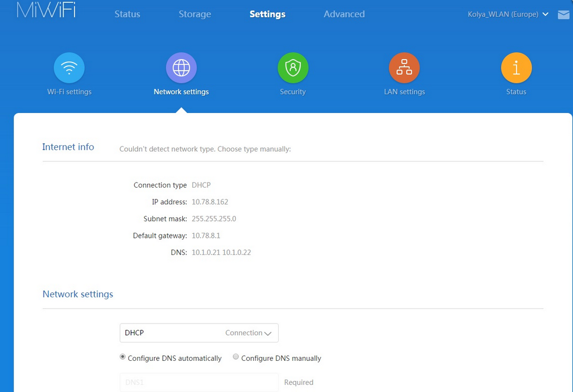Click the DNS1 input field

(198, 383)
